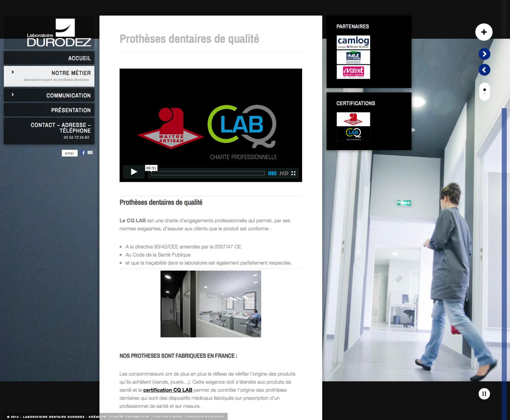
Task: Open the Camlog partner logo
Action: coord(353,42)
